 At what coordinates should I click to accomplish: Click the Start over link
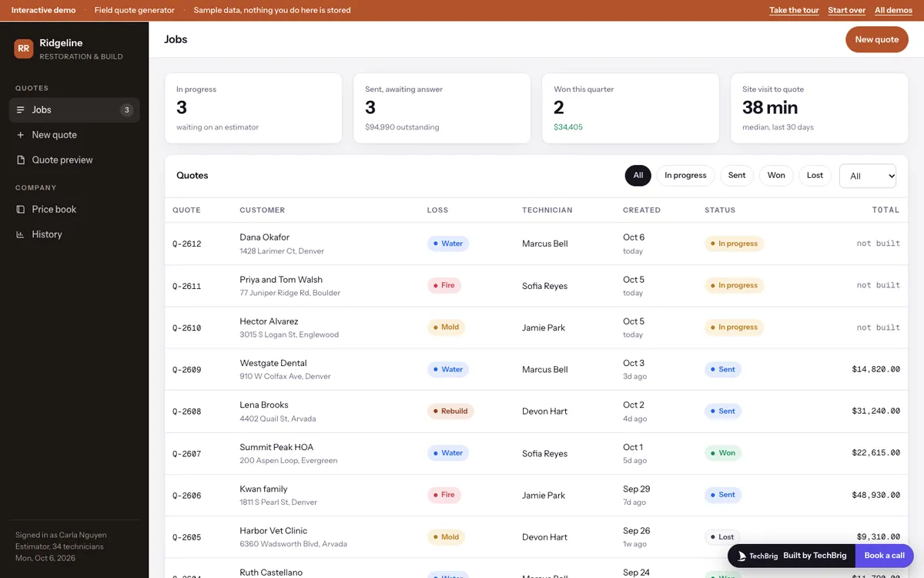(847, 10)
